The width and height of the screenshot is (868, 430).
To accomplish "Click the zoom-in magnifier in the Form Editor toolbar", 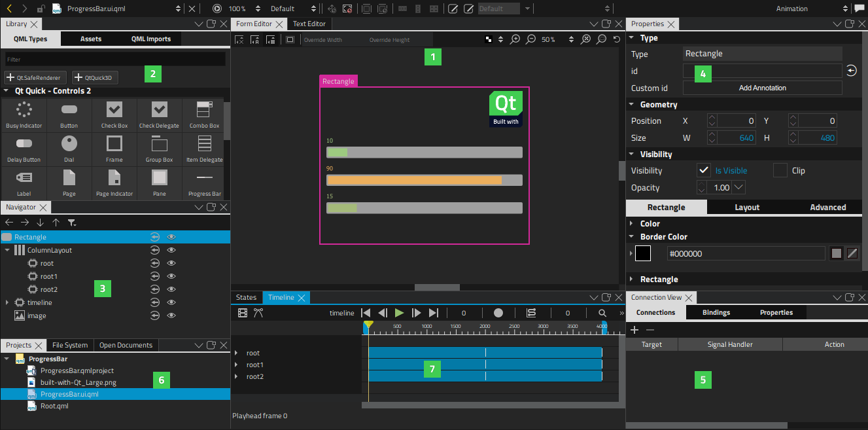I will pyautogui.click(x=515, y=39).
